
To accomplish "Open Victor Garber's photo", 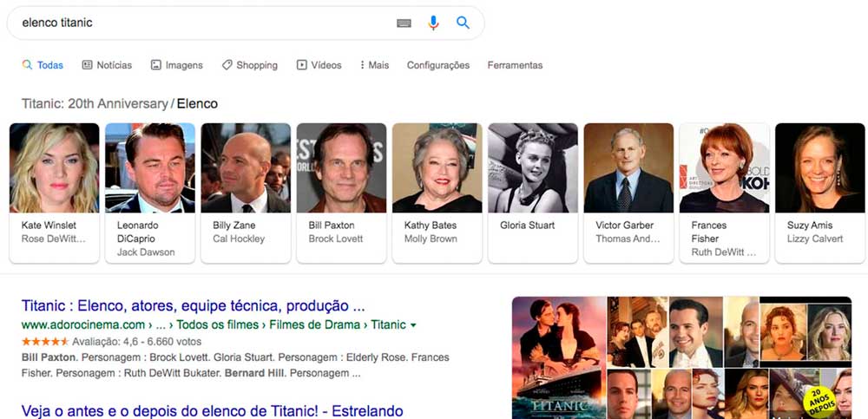I will pos(628,167).
